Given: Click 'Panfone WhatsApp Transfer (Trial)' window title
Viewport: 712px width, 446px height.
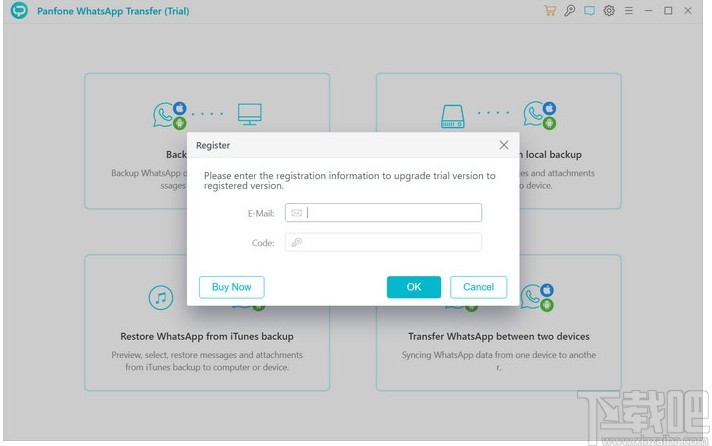Looking at the screenshot, I should (113, 11).
